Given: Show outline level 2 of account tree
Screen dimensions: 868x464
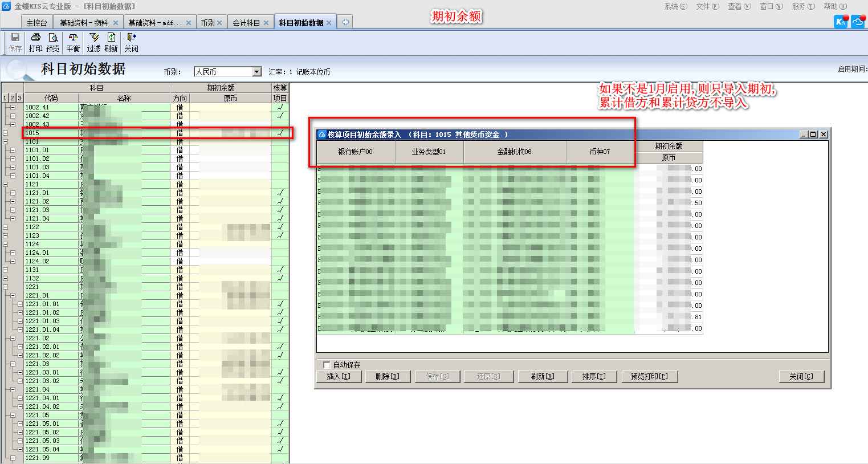Looking at the screenshot, I should pos(12,98).
